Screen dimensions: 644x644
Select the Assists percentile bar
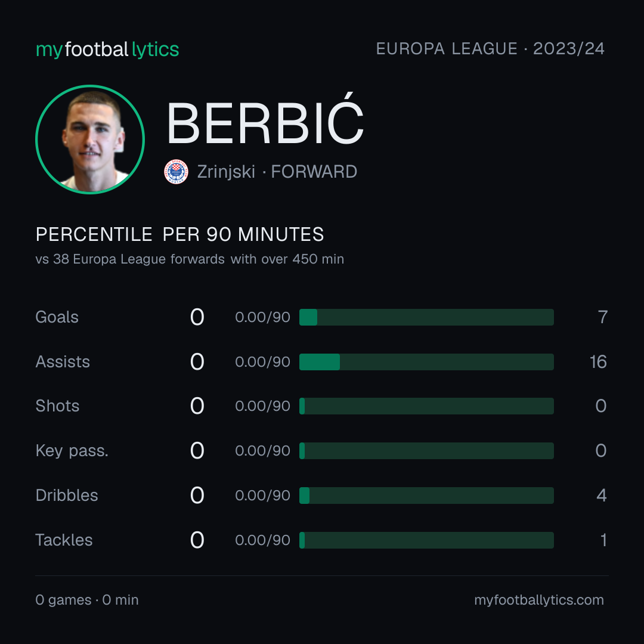426,362
